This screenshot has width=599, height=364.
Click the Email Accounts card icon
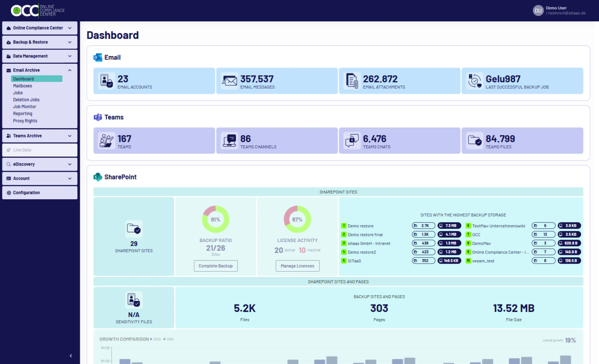107,81
